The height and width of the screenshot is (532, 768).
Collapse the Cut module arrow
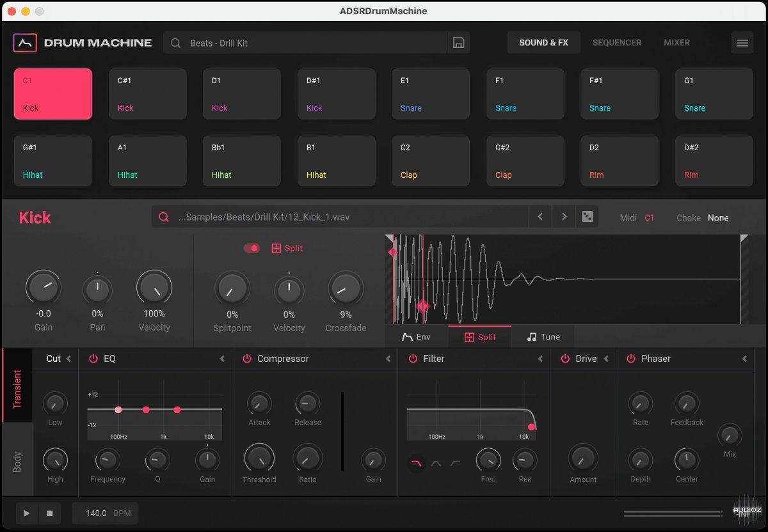coord(68,359)
